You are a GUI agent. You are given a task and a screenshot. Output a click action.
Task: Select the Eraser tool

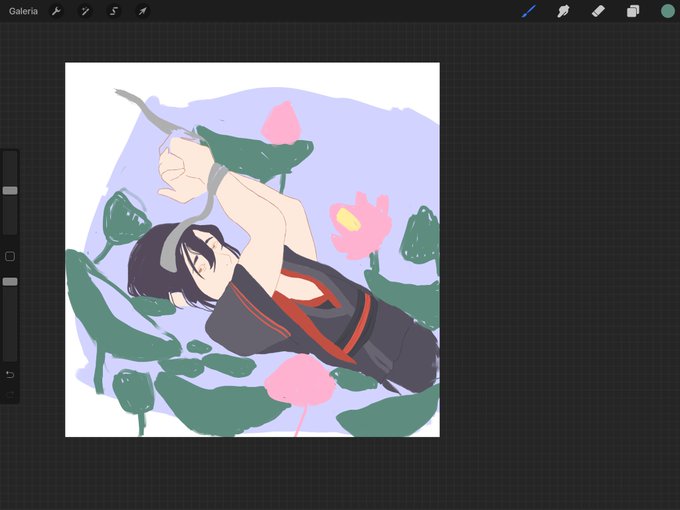click(598, 11)
